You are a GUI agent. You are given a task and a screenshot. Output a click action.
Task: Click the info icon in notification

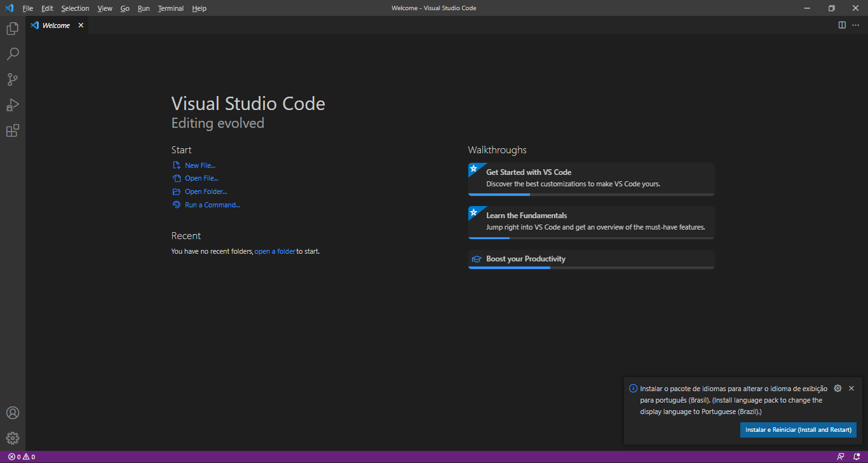(x=633, y=389)
